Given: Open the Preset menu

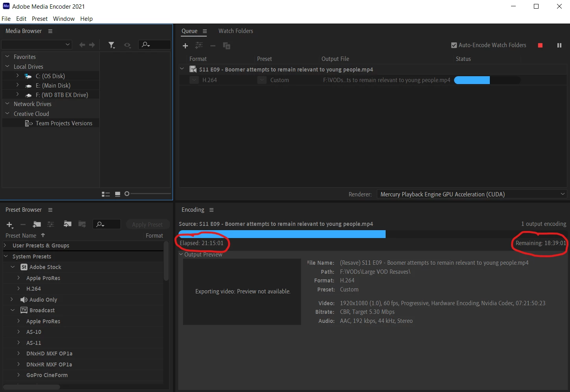Looking at the screenshot, I should tap(40, 19).
